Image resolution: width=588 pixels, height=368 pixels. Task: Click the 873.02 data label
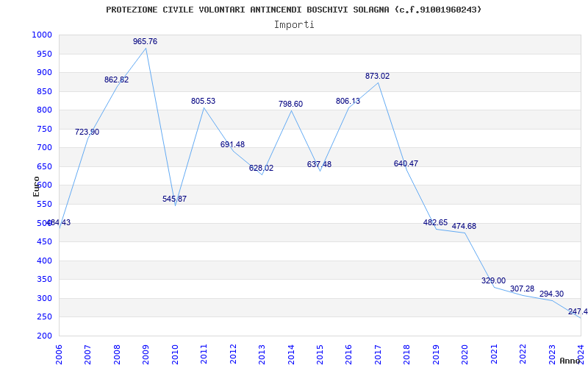coord(377,77)
